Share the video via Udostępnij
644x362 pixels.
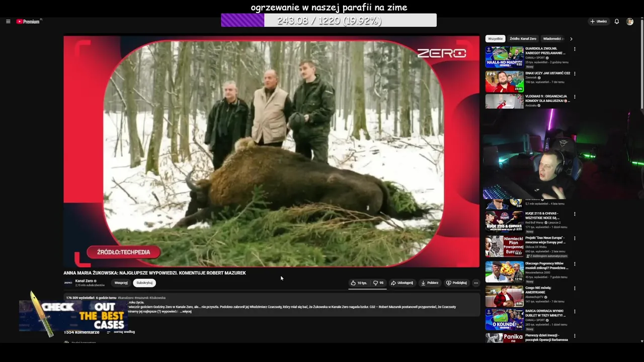pyautogui.click(x=402, y=283)
